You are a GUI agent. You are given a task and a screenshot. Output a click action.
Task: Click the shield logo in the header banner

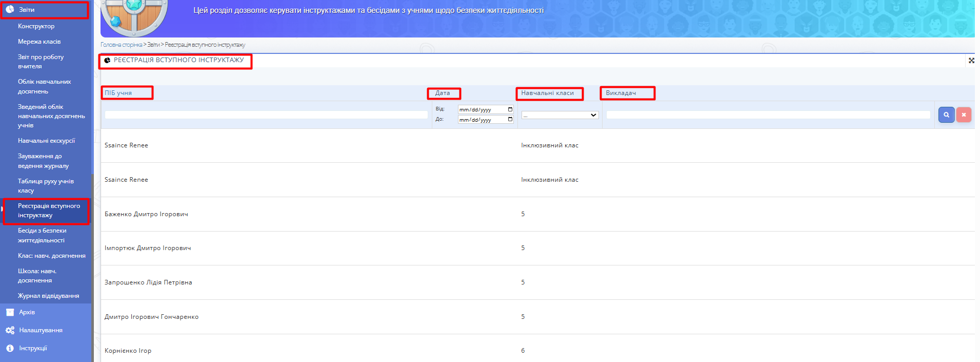(x=134, y=16)
